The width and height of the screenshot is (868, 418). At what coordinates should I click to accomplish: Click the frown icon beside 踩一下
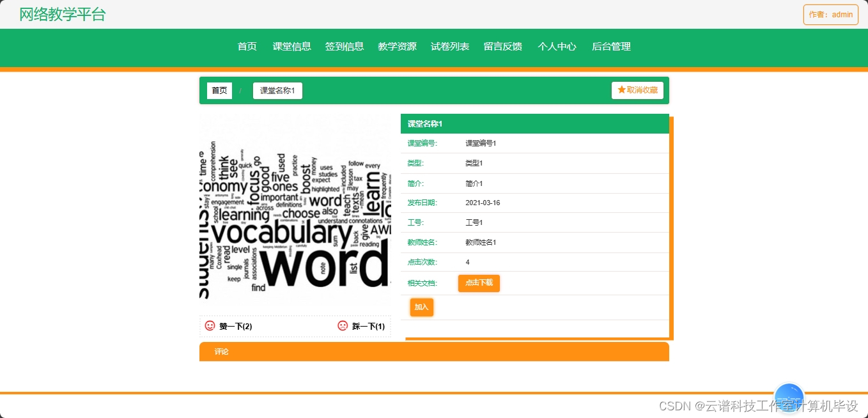tap(343, 326)
